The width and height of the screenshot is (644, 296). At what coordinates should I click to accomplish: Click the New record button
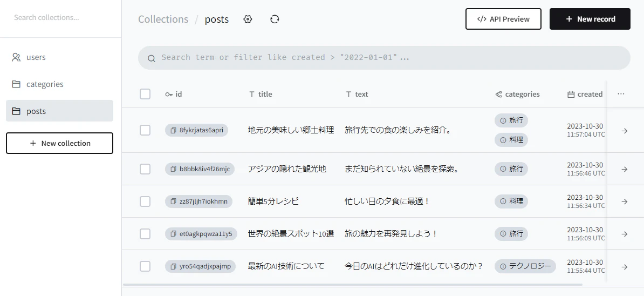click(590, 19)
